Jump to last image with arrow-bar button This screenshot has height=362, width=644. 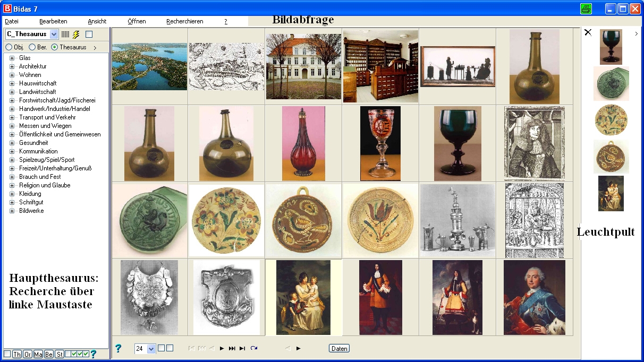pos(242,348)
